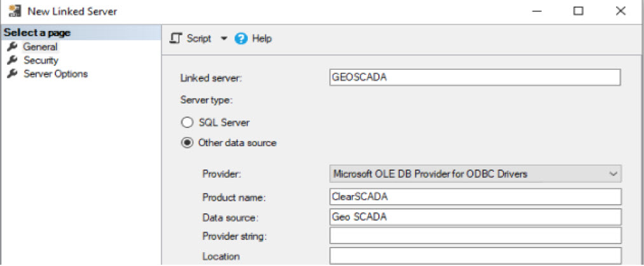Click the 'Server type:' label

pyautogui.click(x=207, y=100)
